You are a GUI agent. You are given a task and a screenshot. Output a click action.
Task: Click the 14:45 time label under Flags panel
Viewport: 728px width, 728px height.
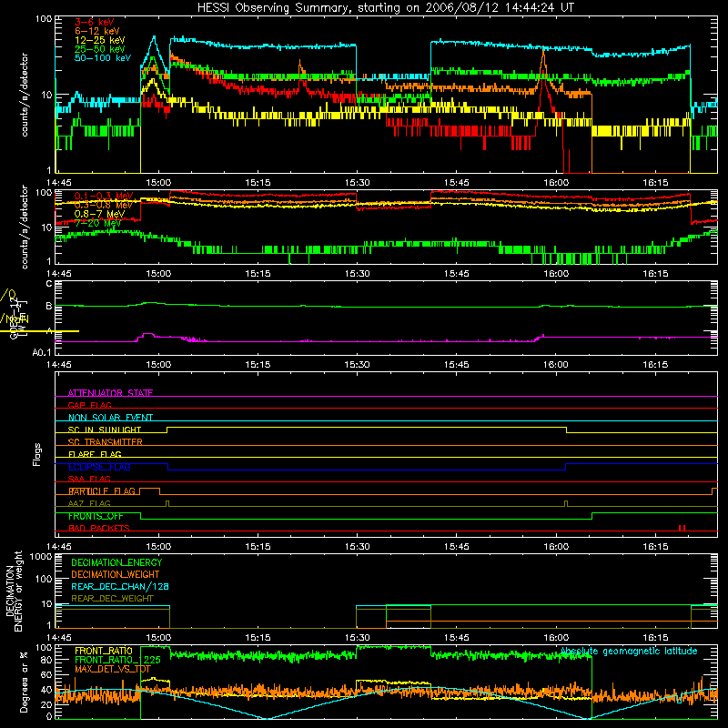[x=59, y=547]
